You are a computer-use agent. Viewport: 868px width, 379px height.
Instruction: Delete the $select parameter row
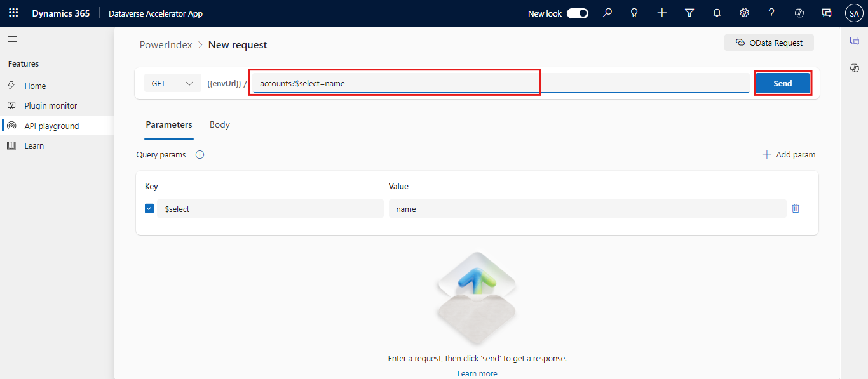796,208
